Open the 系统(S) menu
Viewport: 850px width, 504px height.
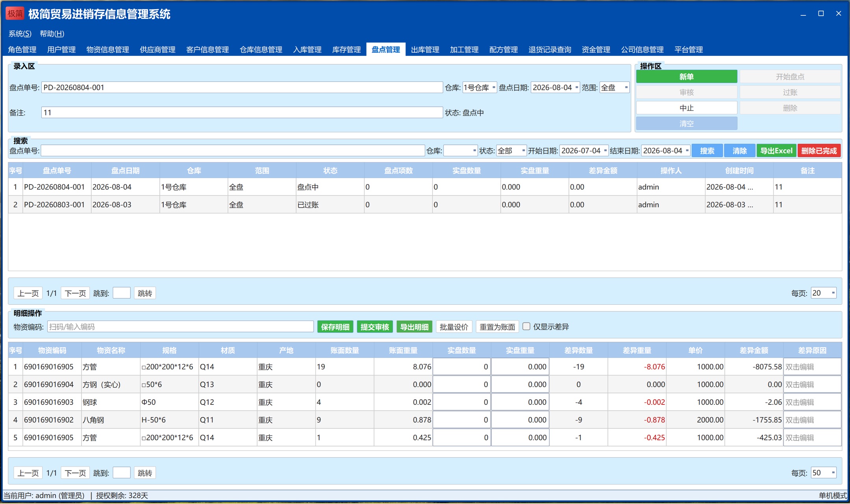coord(20,34)
